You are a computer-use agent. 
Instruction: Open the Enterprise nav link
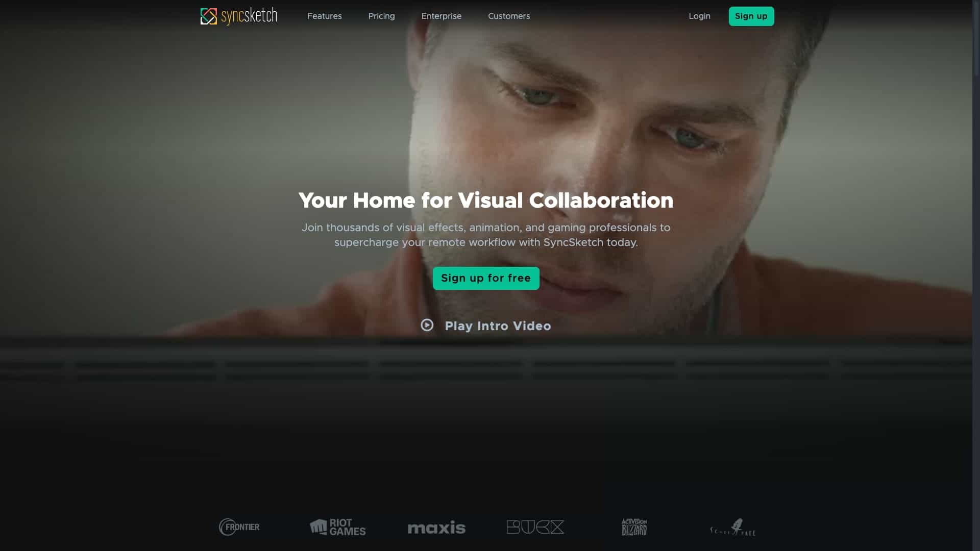tap(442, 16)
